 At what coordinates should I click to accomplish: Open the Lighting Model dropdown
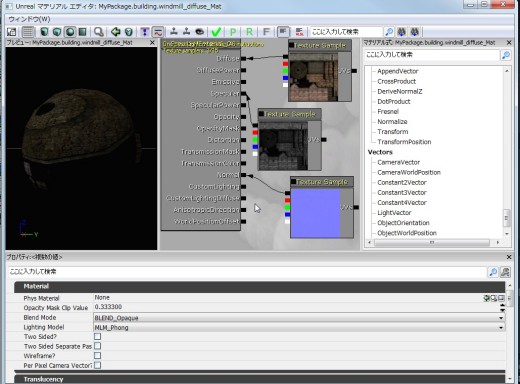pos(299,327)
